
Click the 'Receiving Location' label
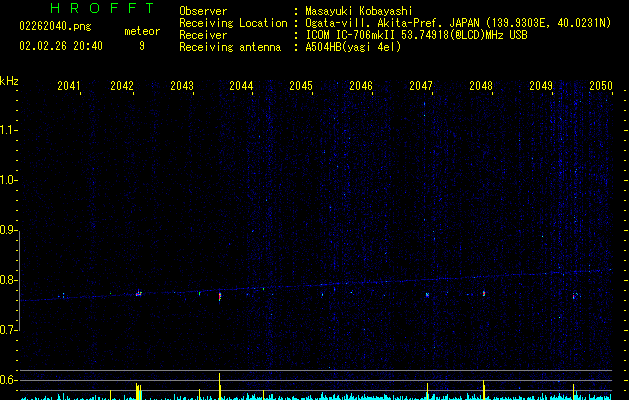point(233,23)
